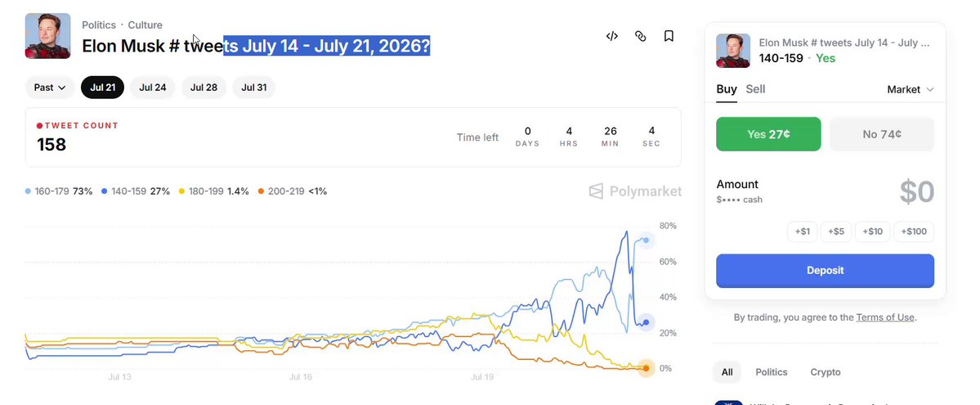
Task: Select the Jul 21 date pill
Action: click(x=102, y=88)
